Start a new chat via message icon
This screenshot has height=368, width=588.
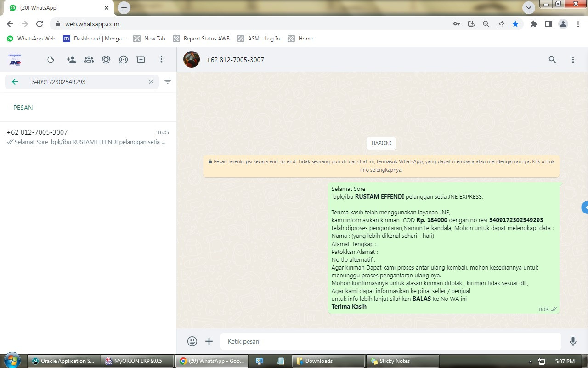coord(124,60)
